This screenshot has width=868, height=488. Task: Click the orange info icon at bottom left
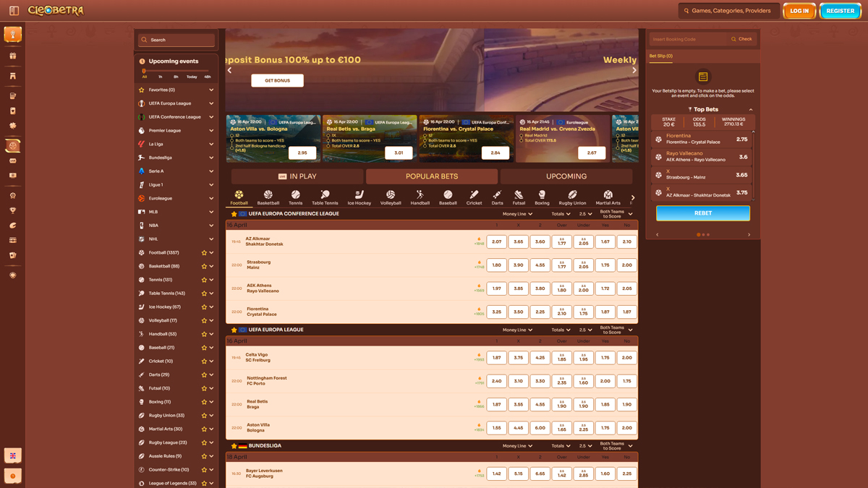click(13, 476)
